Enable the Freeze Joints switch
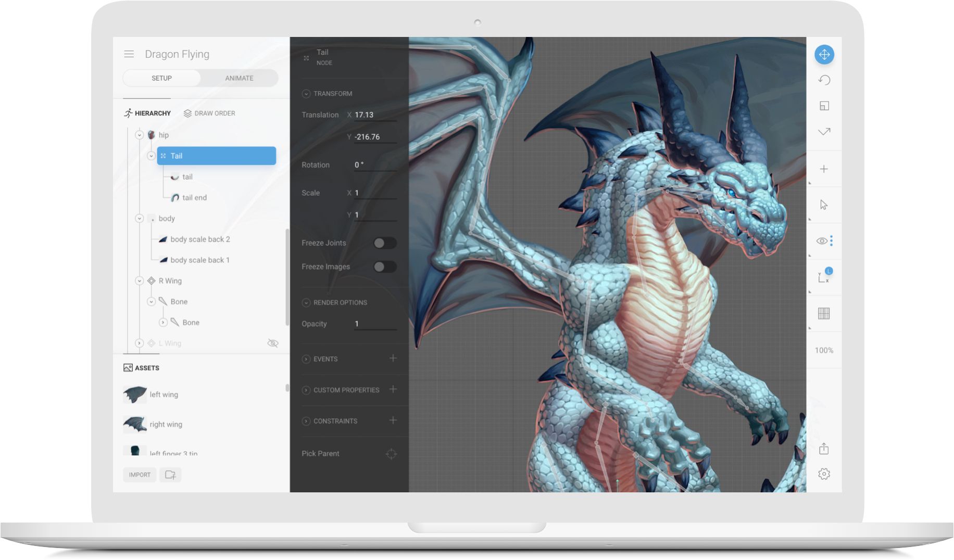 [385, 243]
